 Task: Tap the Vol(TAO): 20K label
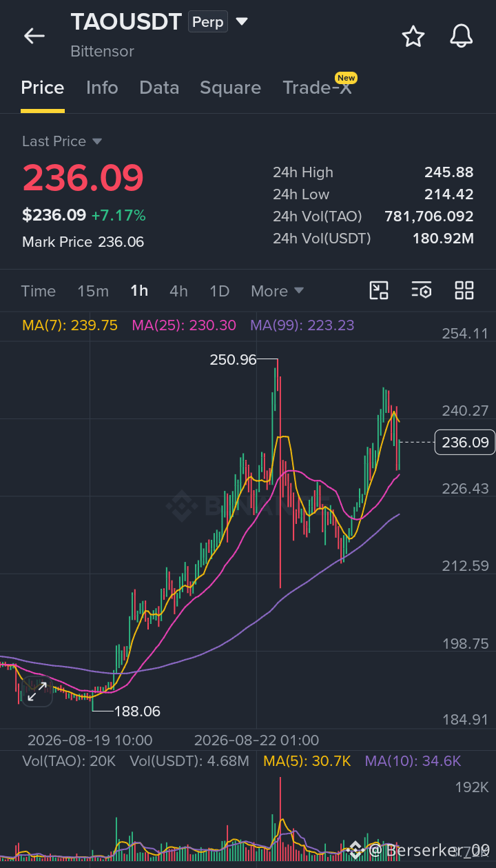point(69,761)
